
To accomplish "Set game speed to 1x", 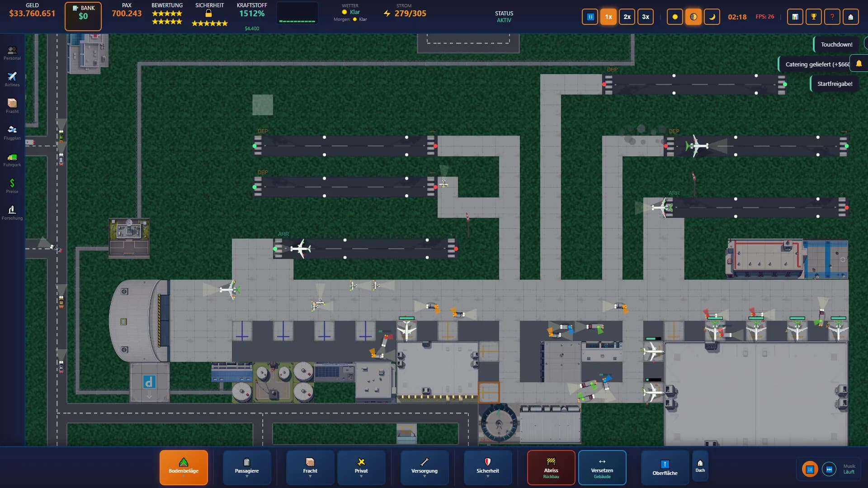I will tap(609, 17).
